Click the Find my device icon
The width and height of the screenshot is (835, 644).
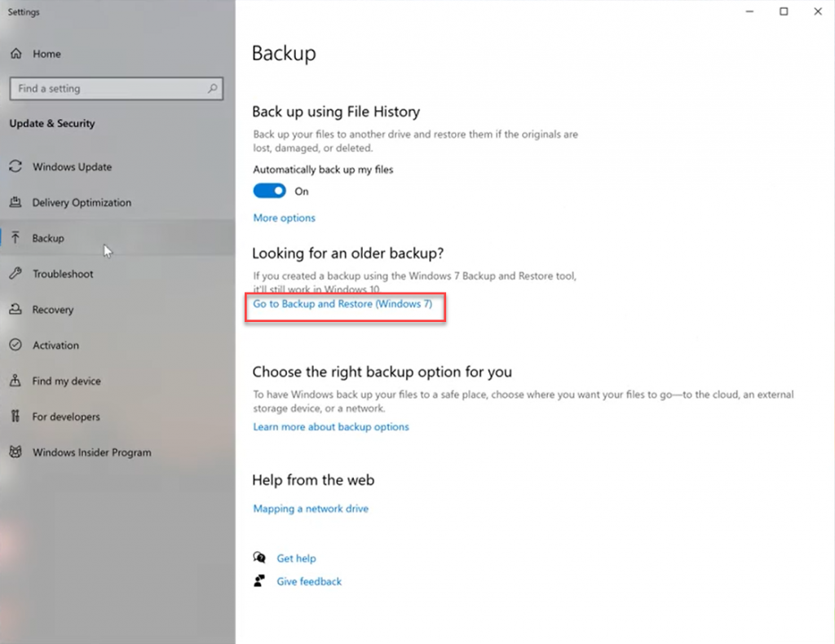15,381
